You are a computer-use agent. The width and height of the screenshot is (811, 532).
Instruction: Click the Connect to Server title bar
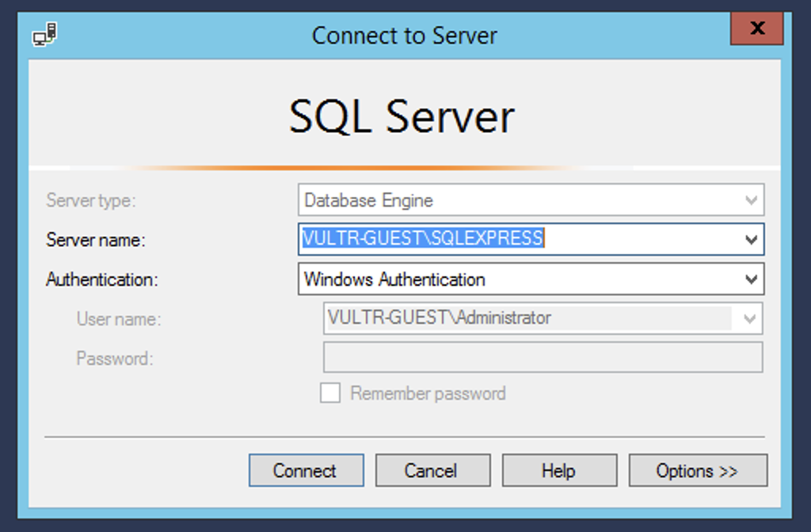click(x=405, y=35)
